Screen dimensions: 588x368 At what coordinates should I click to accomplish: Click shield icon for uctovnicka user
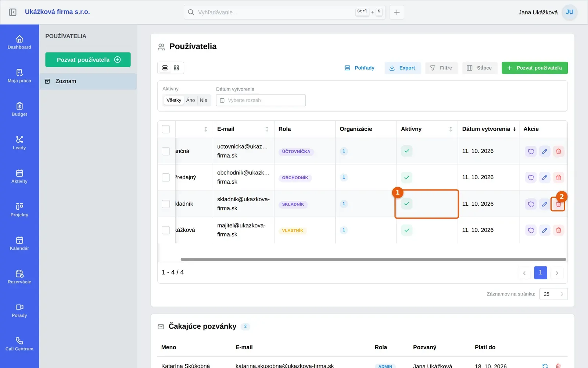point(531,151)
